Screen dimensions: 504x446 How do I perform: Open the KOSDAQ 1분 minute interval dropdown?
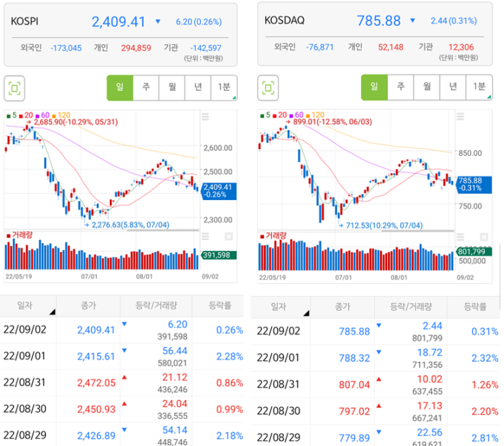[479, 87]
